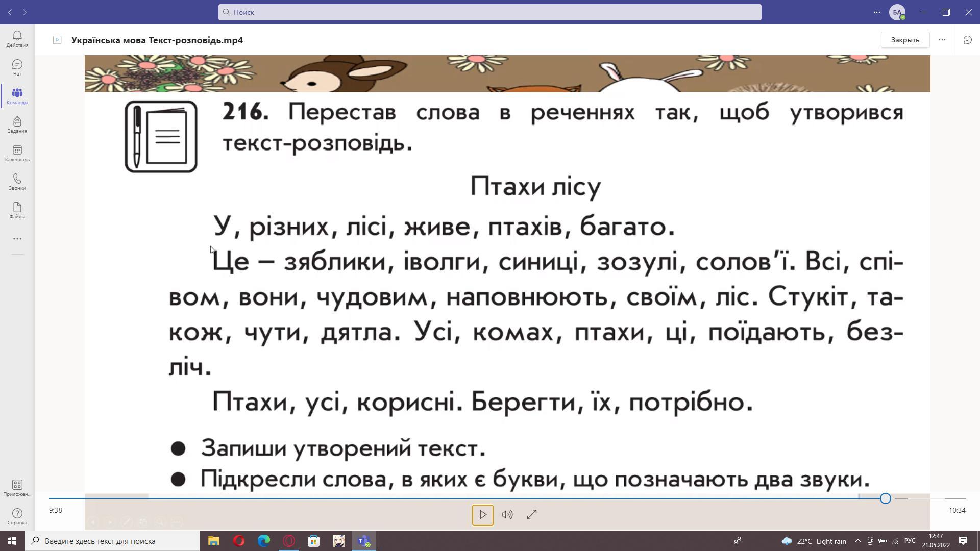The image size is (980, 551).
Task: Toggle fullscreen video mode
Action: click(x=532, y=515)
